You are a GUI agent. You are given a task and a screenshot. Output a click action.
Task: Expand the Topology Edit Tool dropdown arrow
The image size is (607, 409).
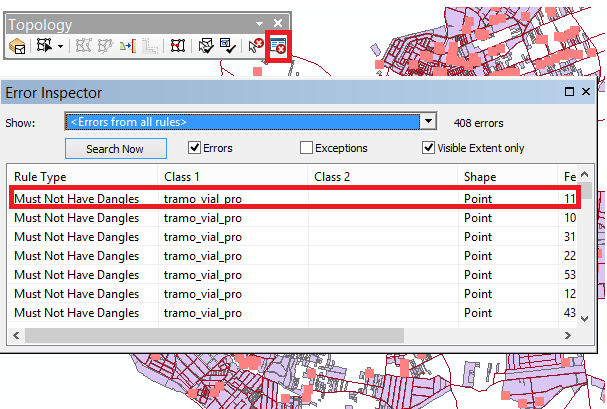[x=60, y=46]
